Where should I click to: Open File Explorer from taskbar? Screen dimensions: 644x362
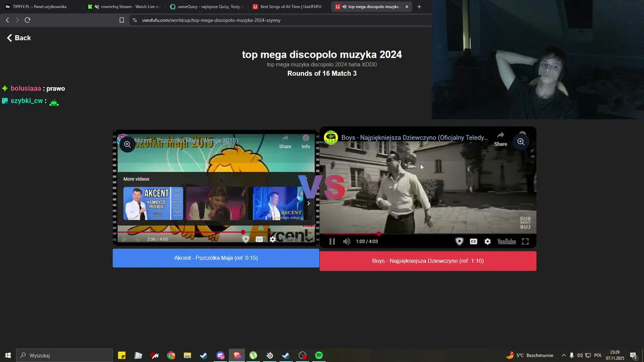click(187, 355)
